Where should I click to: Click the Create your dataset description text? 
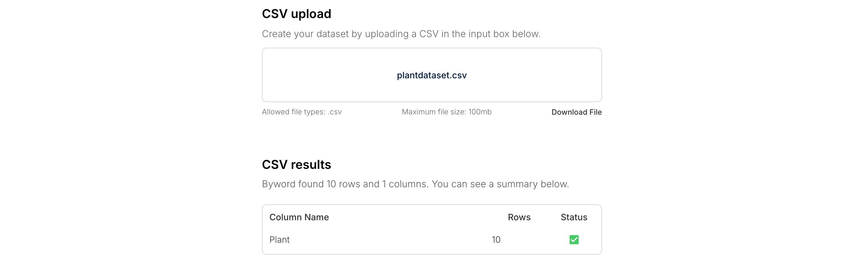pos(401,34)
